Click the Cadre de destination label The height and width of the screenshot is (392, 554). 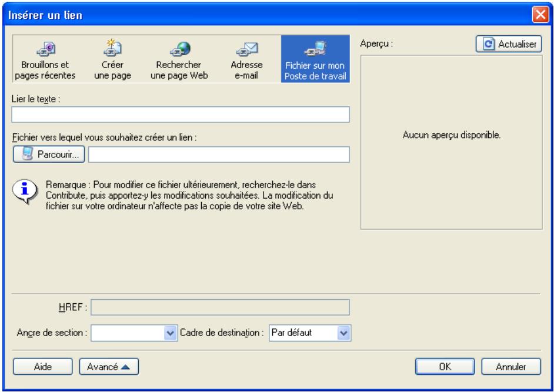tap(222, 333)
